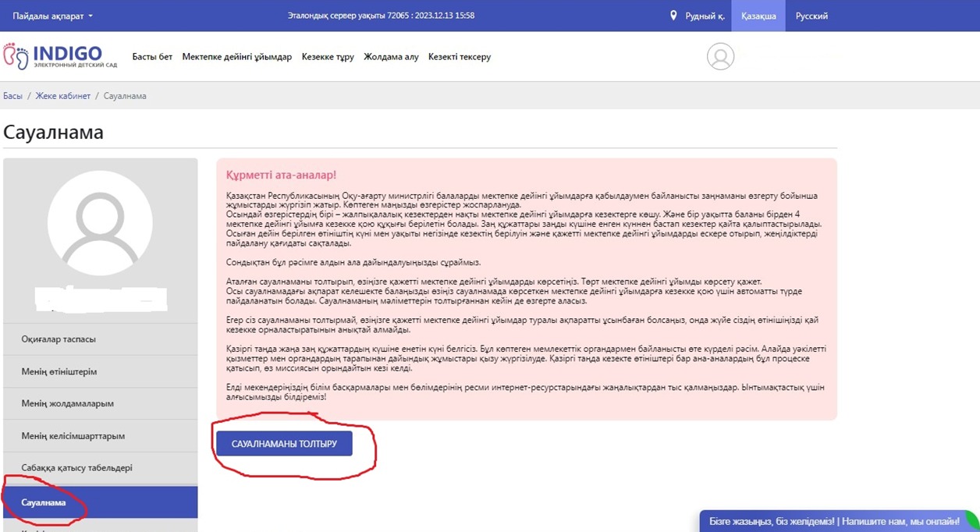Screen dimensions: 980x532
Task: Click the Сауалнама page title heading
Action: (53, 132)
